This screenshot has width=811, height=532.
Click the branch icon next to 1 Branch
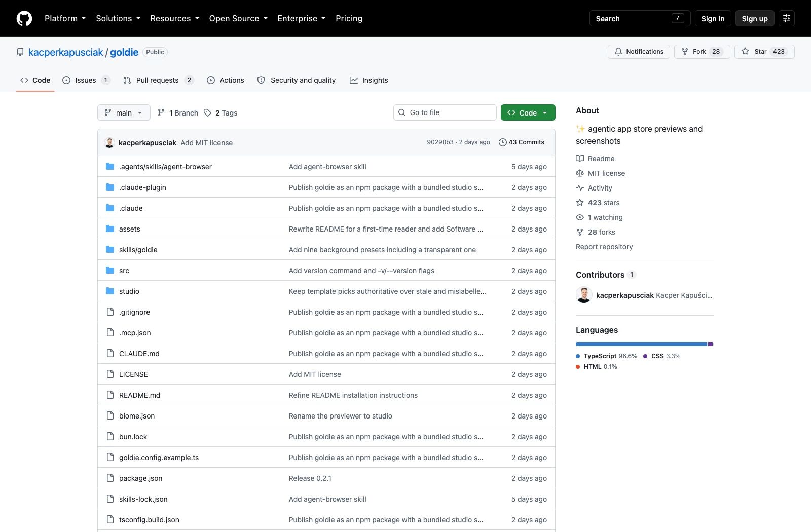161,112
